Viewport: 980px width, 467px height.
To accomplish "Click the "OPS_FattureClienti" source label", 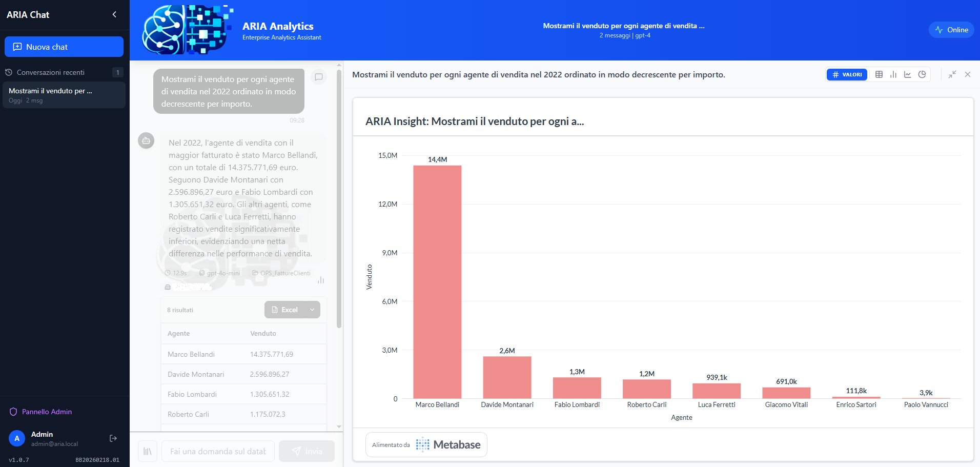I will pos(281,273).
